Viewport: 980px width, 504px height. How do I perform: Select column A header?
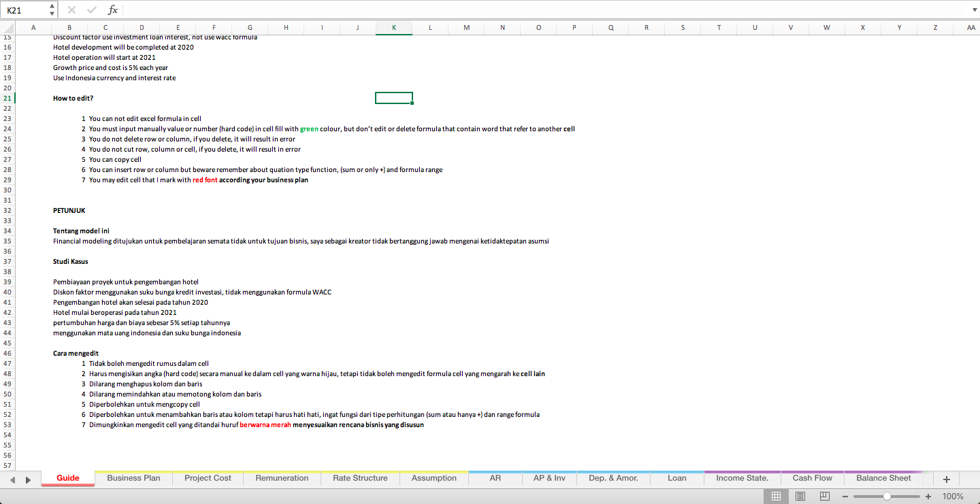tap(33, 27)
